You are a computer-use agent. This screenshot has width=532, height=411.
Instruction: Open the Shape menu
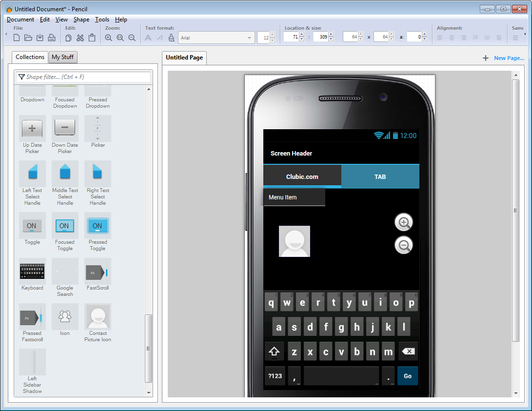pos(81,20)
